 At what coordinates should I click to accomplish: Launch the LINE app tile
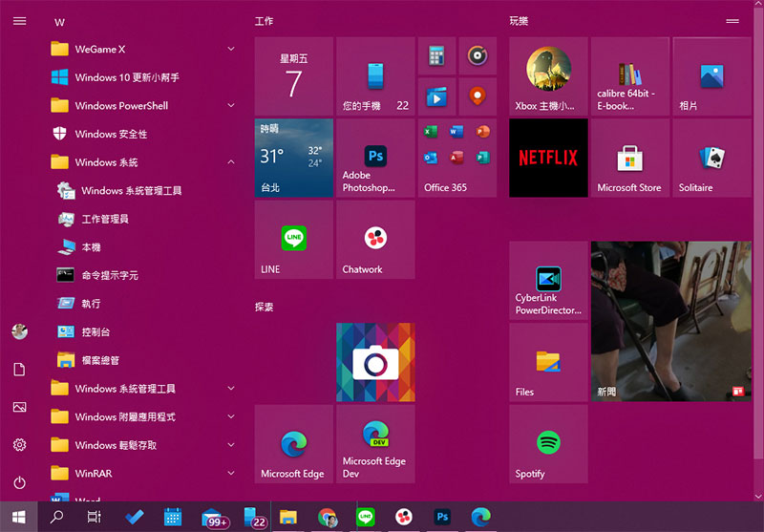[x=294, y=240]
